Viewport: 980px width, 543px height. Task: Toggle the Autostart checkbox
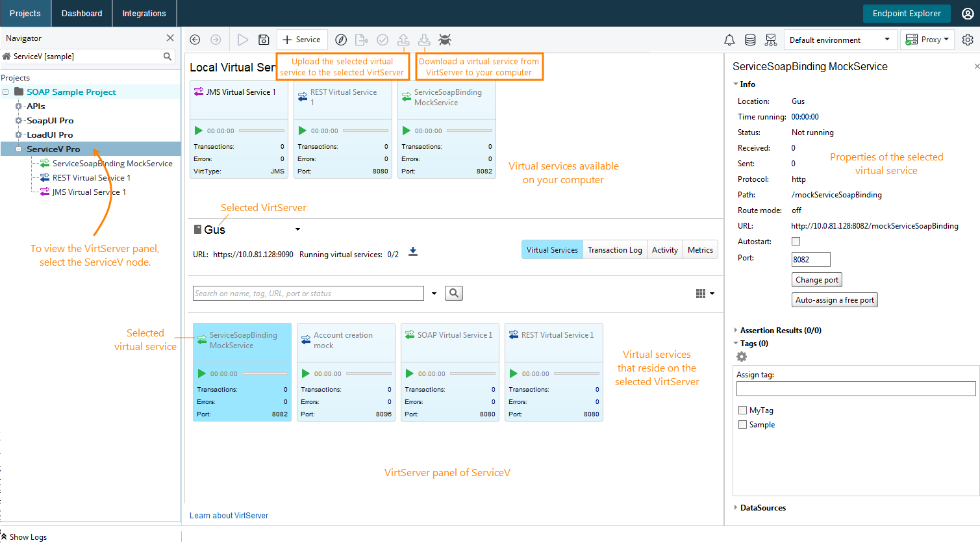(796, 242)
